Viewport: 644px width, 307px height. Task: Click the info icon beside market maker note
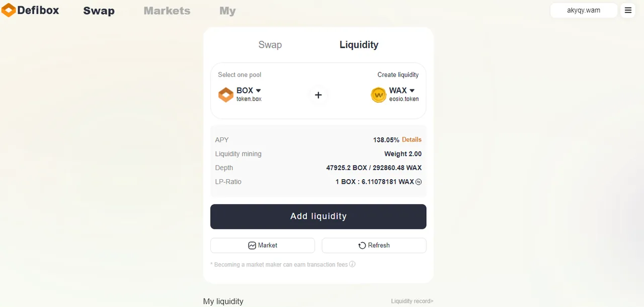352,264
